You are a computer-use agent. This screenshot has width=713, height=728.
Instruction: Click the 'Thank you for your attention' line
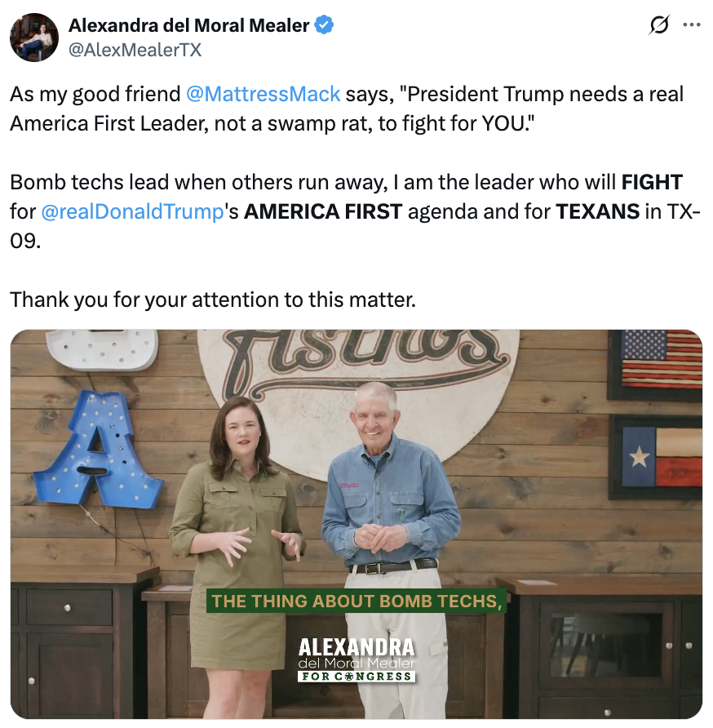[213, 300]
